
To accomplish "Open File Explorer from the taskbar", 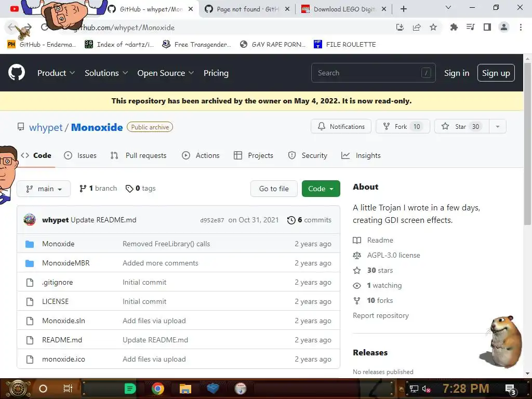I will pos(185,389).
